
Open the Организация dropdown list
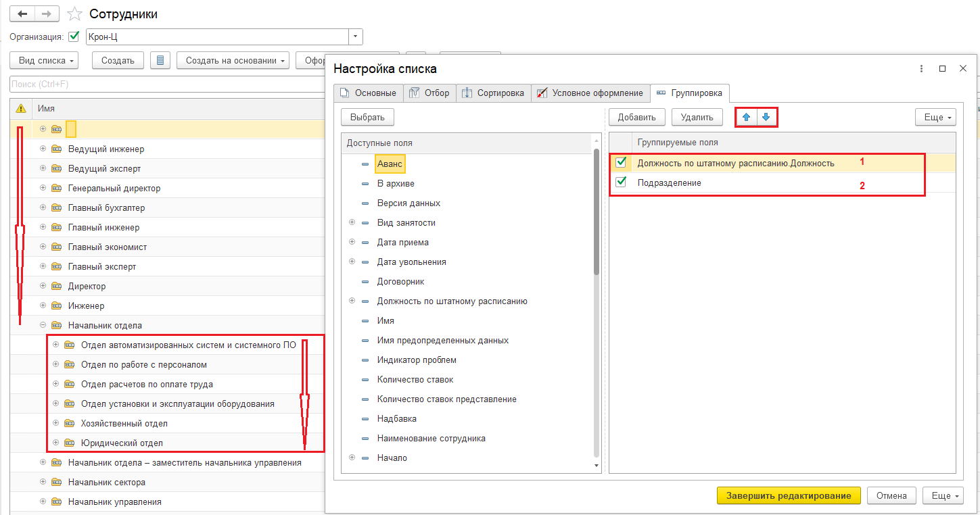tap(356, 36)
